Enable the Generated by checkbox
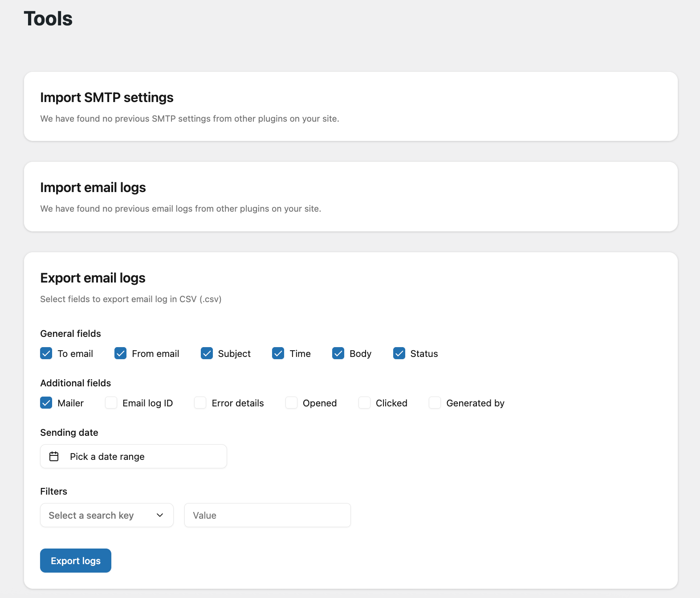 435,403
